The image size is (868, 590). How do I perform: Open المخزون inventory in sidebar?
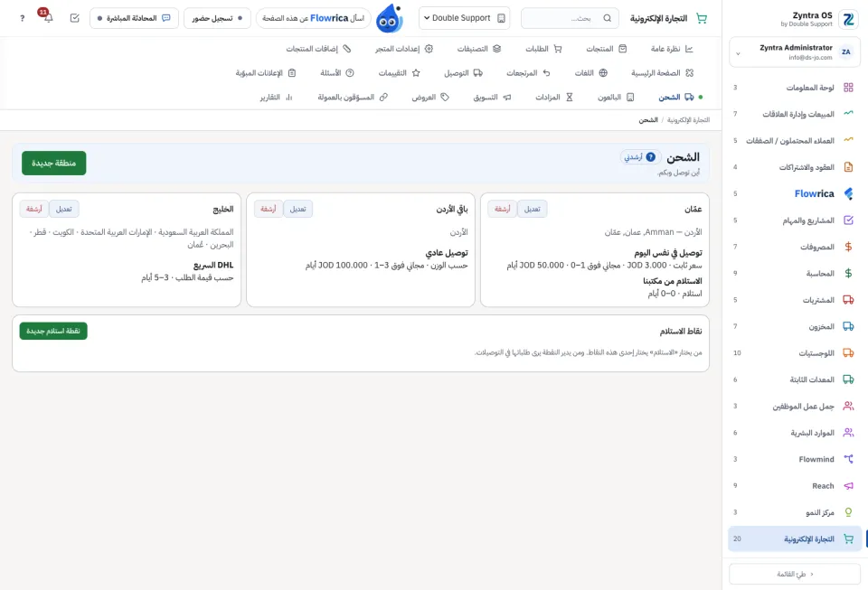pos(795,326)
